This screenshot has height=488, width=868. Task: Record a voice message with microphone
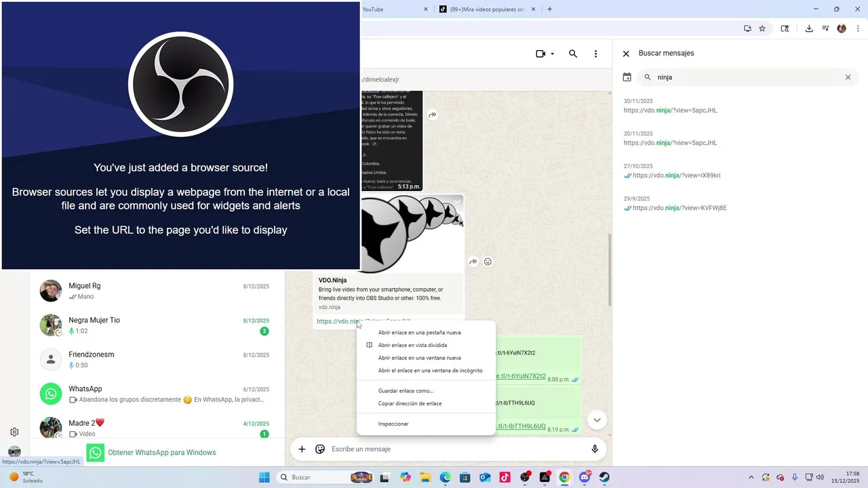[x=595, y=449]
